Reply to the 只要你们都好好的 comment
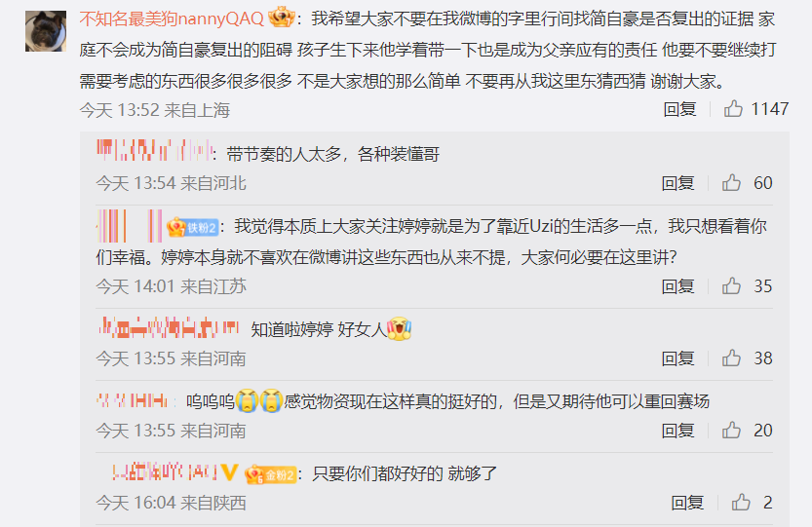 687,502
